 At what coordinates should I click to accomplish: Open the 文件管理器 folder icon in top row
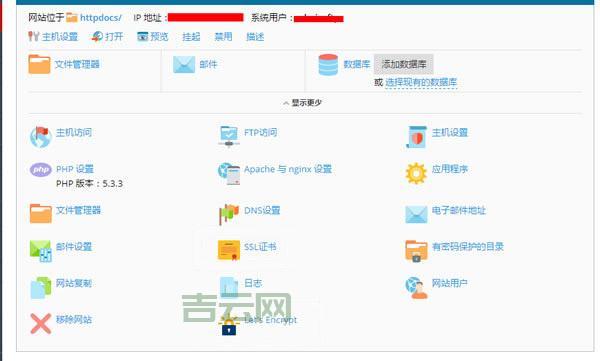point(39,64)
